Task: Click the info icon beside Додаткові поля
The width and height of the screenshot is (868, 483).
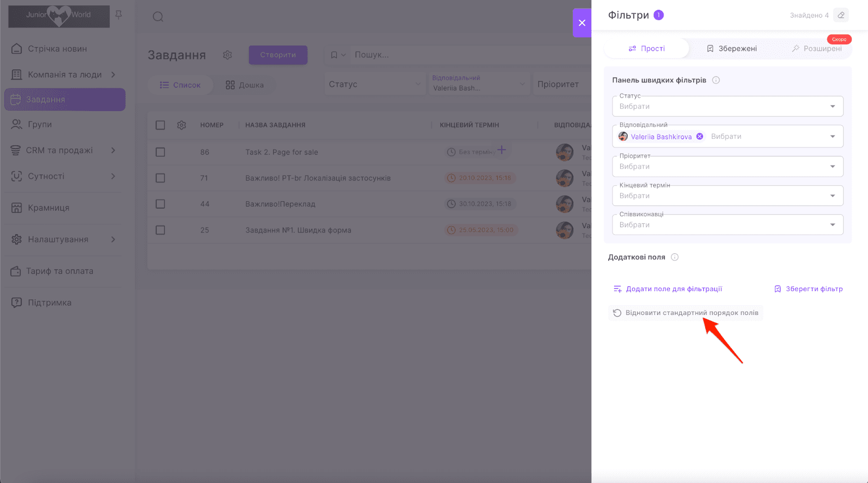Action: tap(675, 257)
